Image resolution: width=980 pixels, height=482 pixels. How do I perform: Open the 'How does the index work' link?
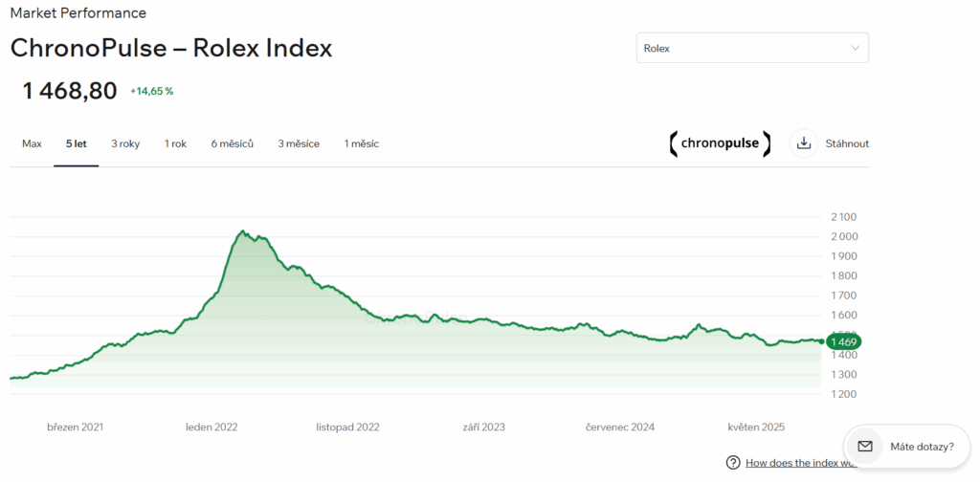pos(799,463)
